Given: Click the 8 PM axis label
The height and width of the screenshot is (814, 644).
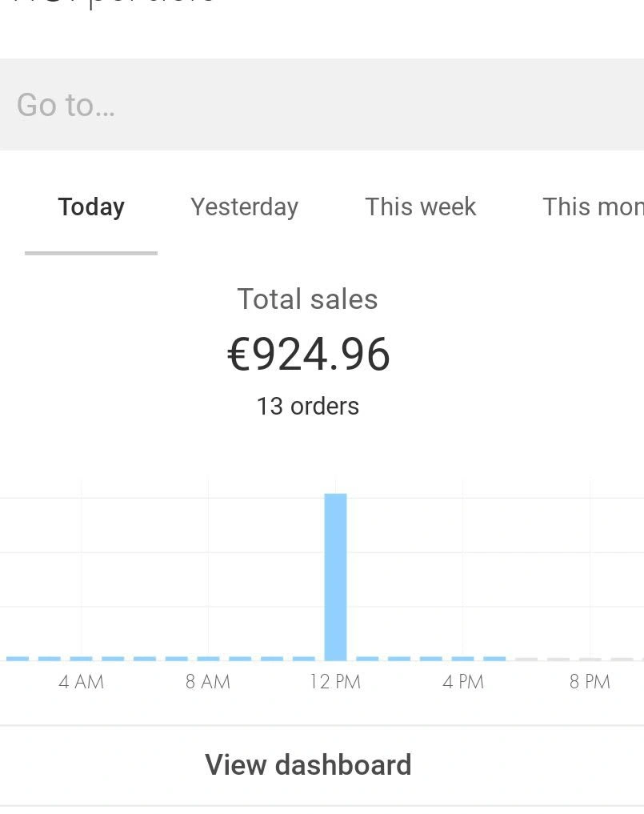Looking at the screenshot, I should (590, 682).
